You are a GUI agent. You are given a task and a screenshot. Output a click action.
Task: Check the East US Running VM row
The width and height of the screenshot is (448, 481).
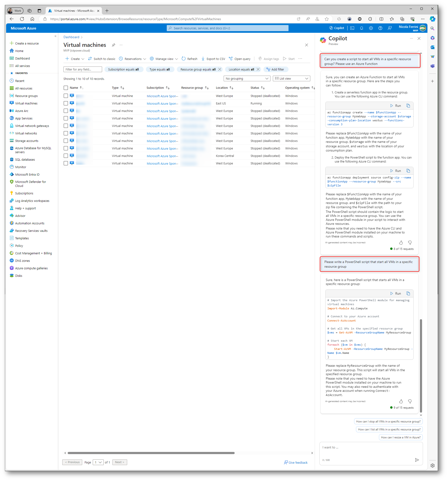pyautogui.click(x=66, y=103)
